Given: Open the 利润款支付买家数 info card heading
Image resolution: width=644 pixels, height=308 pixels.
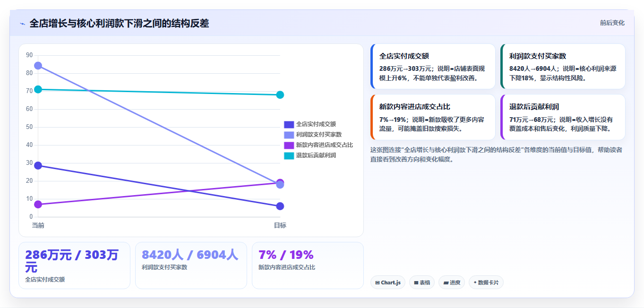Looking at the screenshot, I should (538, 56).
